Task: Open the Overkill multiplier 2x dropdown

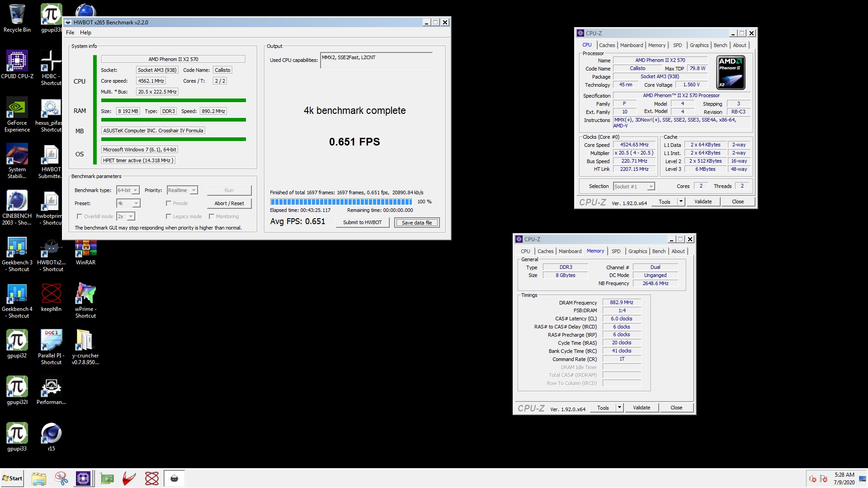Action: (126, 216)
